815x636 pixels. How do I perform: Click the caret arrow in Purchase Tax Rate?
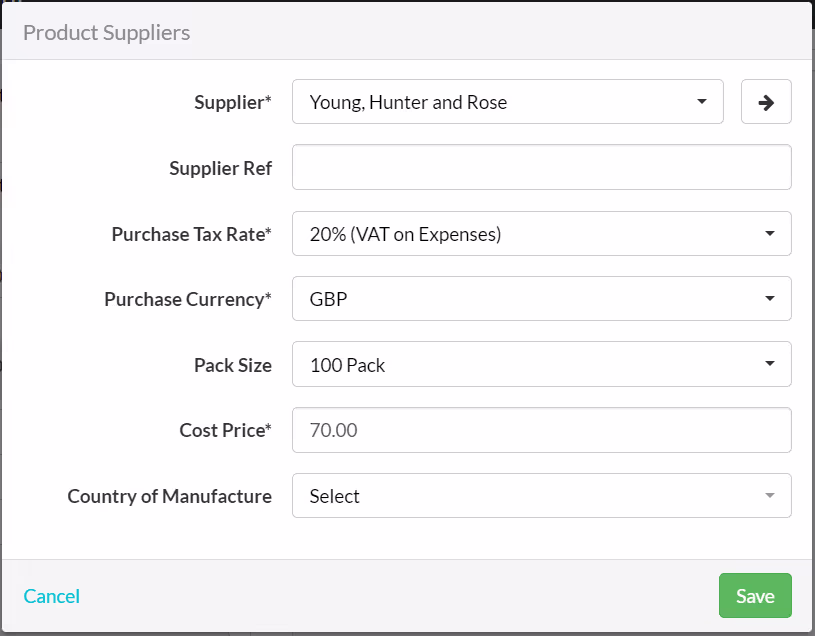pos(770,234)
